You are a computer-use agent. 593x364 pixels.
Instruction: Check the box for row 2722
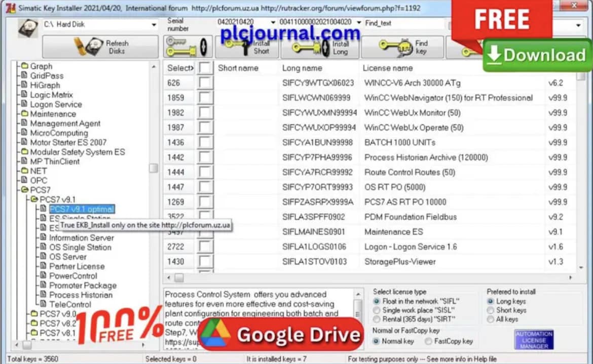[x=205, y=247]
